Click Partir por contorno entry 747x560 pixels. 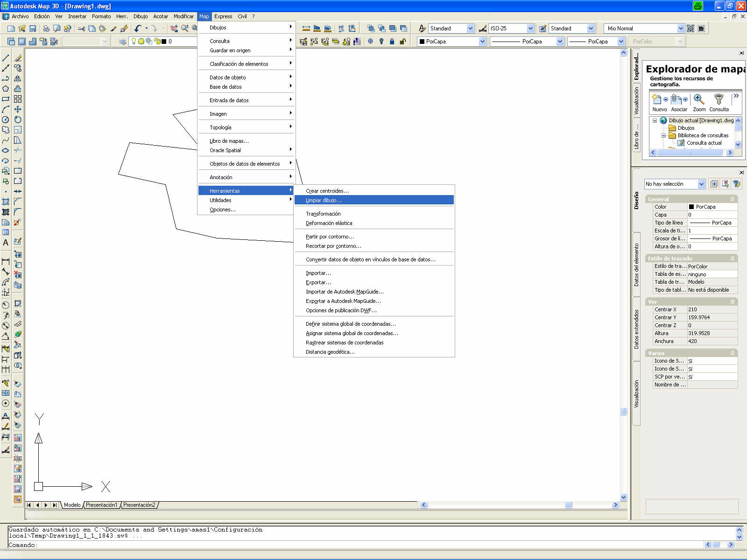point(374,237)
